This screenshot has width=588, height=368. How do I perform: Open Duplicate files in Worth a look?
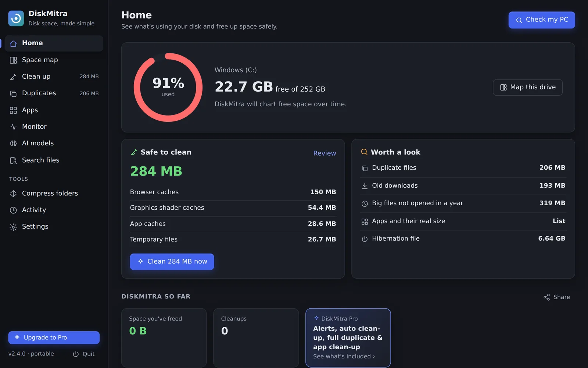coord(463,168)
